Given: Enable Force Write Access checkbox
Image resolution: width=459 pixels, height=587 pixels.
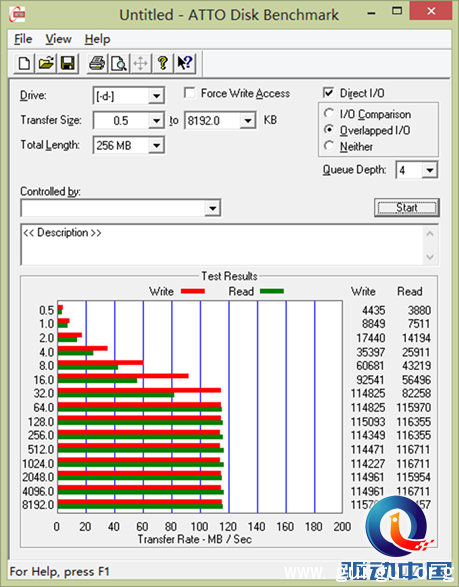Looking at the screenshot, I should (189, 92).
